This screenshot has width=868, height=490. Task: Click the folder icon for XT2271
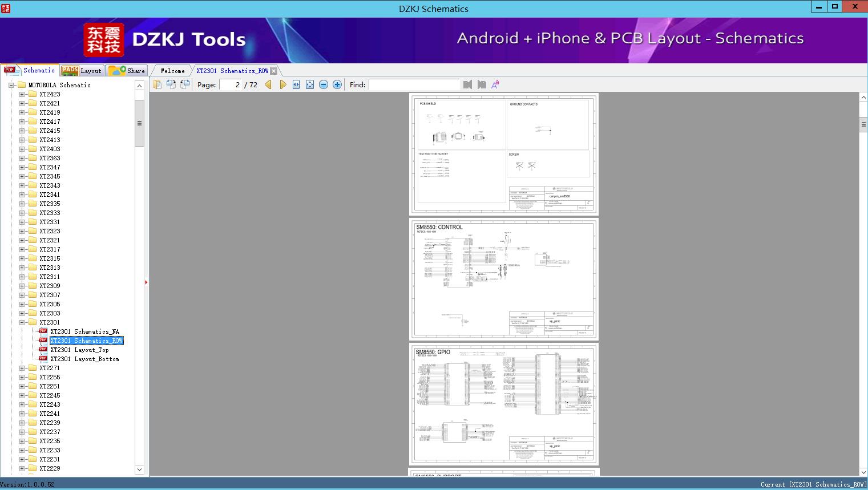click(x=33, y=368)
